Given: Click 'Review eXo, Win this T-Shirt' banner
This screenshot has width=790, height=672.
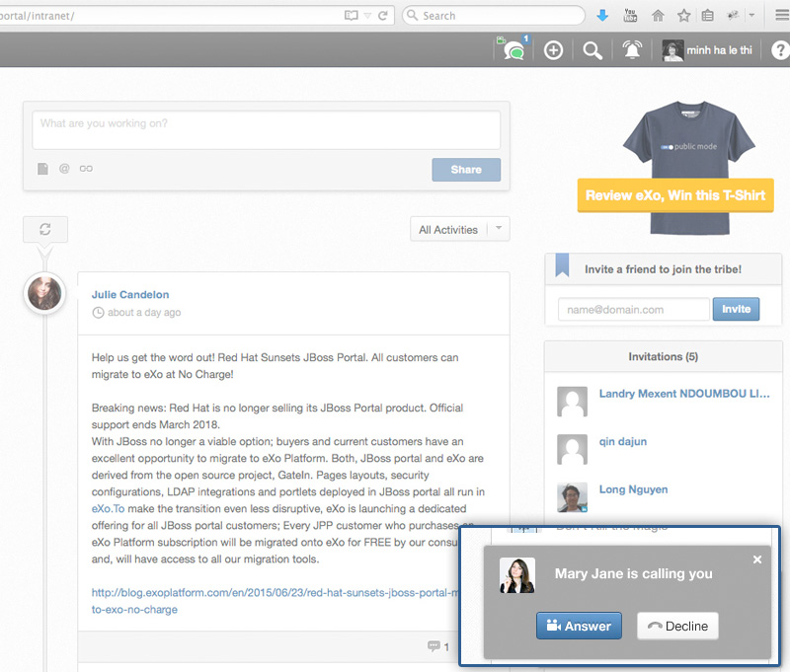Looking at the screenshot, I should 675,195.
